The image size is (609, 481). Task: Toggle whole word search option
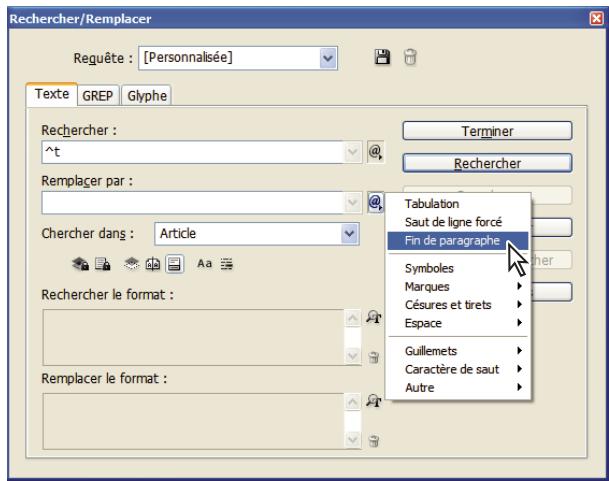tap(226, 264)
